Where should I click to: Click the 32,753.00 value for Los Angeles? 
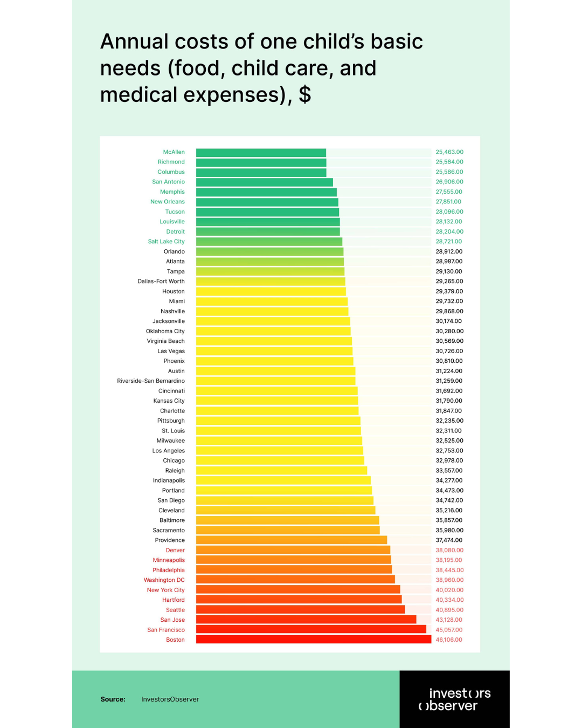pyautogui.click(x=449, y=451)
